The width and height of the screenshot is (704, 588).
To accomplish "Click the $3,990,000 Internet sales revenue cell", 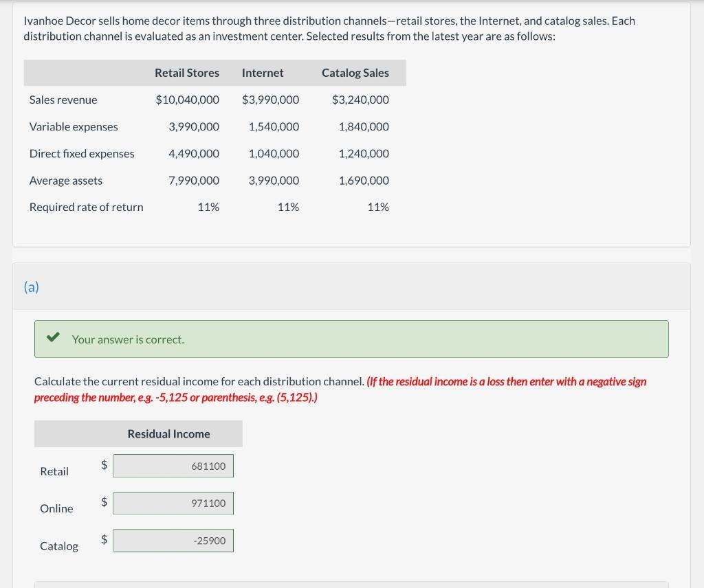I will (270, 100).
